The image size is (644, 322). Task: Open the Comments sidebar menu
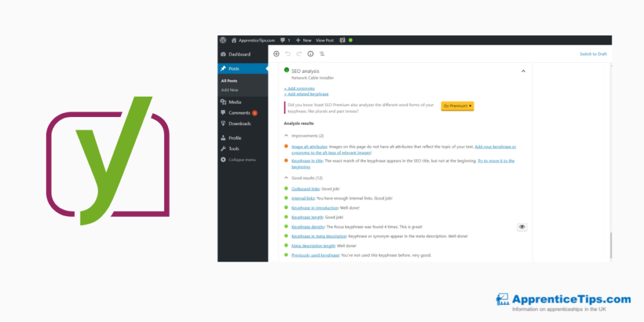[239, 113]
